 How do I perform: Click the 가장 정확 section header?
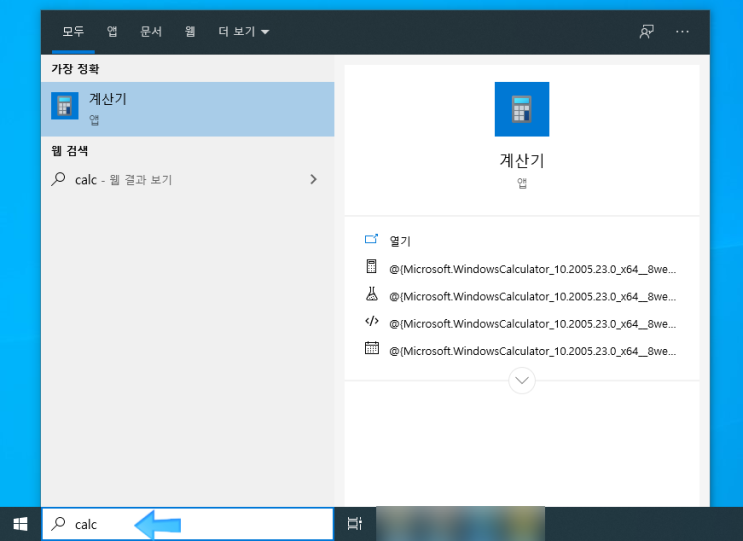click(x=75, y=69)
